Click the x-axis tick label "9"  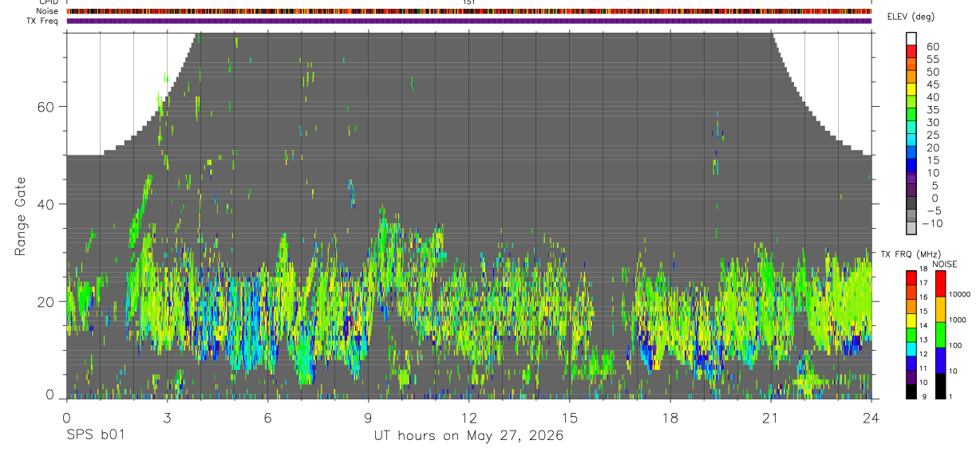[368, 416]
